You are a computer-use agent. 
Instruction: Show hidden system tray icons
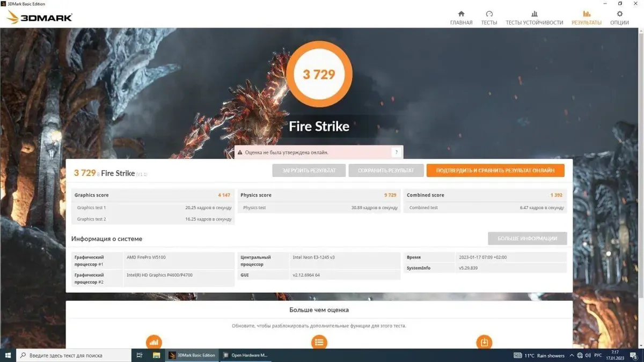[572, 355]
